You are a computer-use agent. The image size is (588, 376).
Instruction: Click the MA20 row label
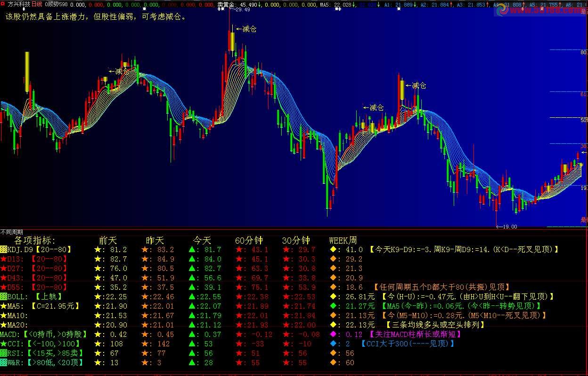click(17, 325)
